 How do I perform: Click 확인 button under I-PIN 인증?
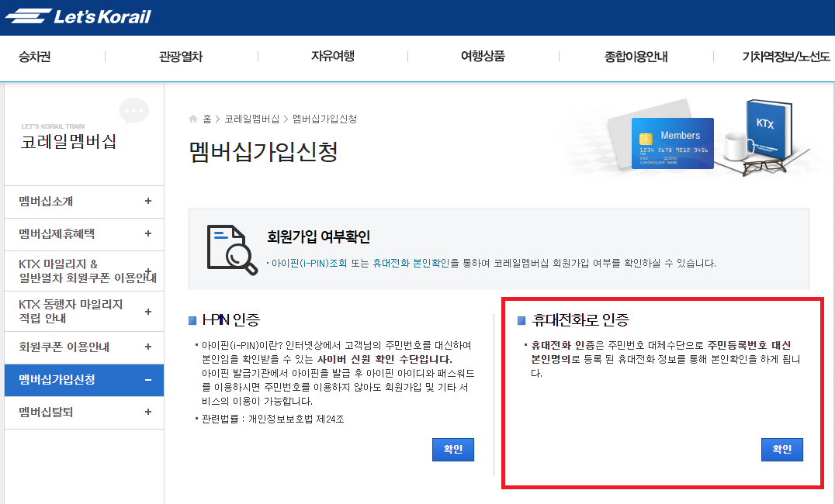point(453,449)
